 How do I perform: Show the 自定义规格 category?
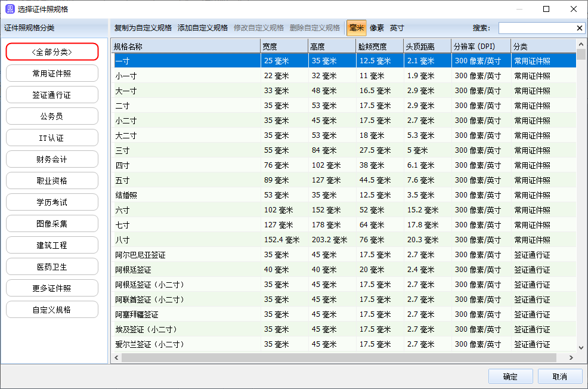(x=52, y=310)
